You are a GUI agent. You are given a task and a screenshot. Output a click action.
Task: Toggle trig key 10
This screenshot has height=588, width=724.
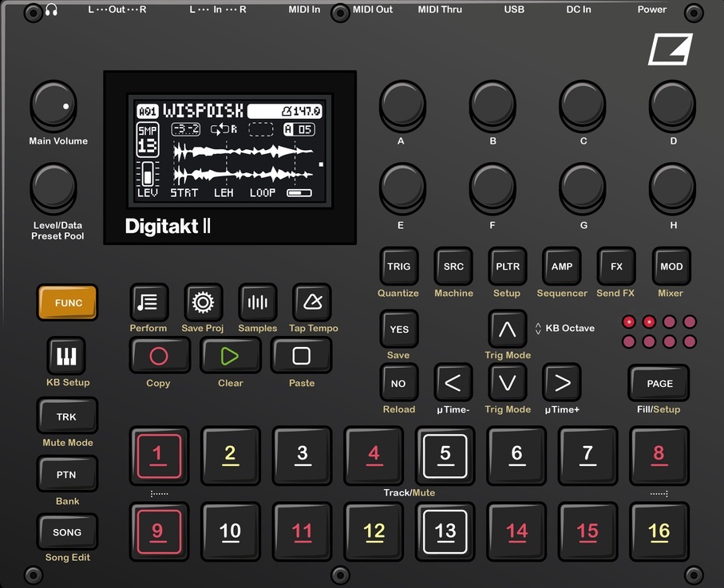click(230, 531)
